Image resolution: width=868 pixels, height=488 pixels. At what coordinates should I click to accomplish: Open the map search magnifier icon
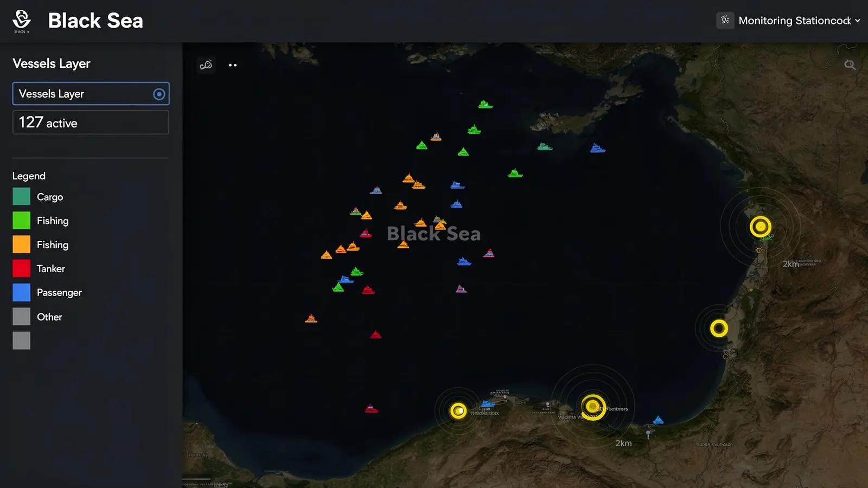(x=850, y=65)
